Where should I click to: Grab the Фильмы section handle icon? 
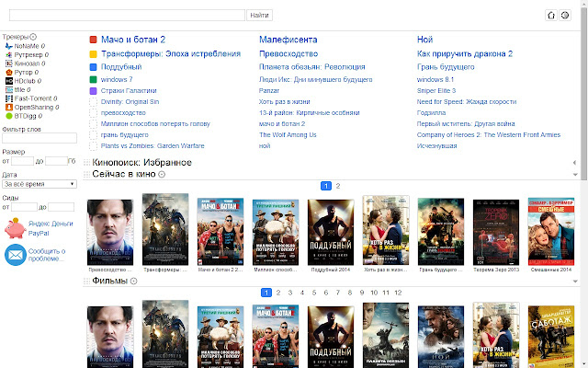(86, 281)
